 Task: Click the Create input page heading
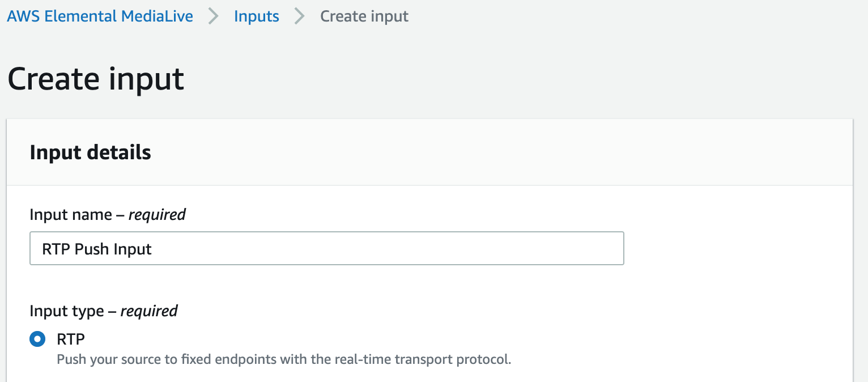(x=95, y=78)
